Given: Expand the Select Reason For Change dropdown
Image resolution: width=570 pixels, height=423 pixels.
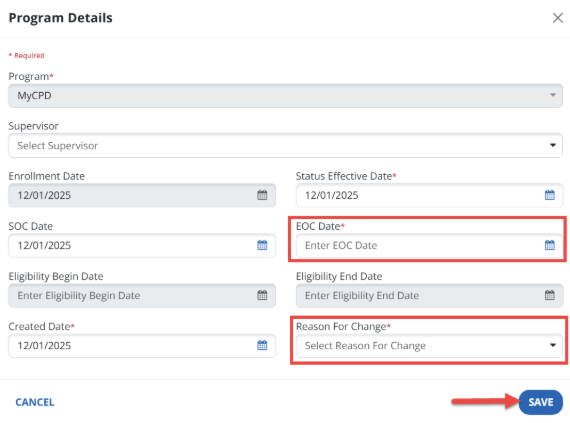Looking at the screenshot, I should [x=429, y=346].
